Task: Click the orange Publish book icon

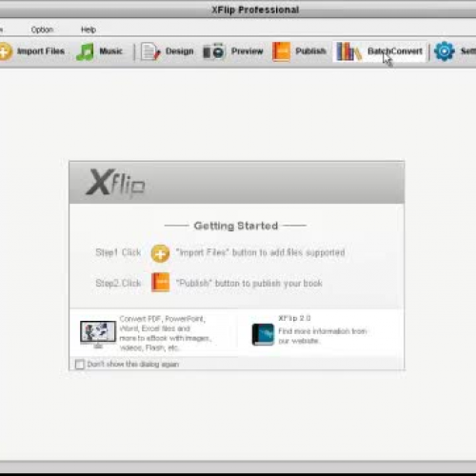Action: [281, 51]
